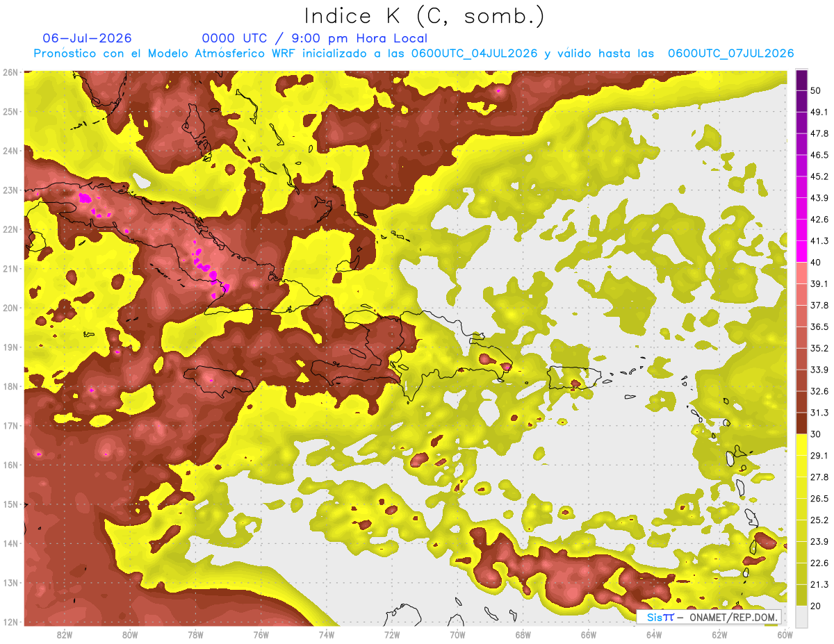Click the '82W' longitude label
Screen dimensions: 834x644
[x=65, y=634]
